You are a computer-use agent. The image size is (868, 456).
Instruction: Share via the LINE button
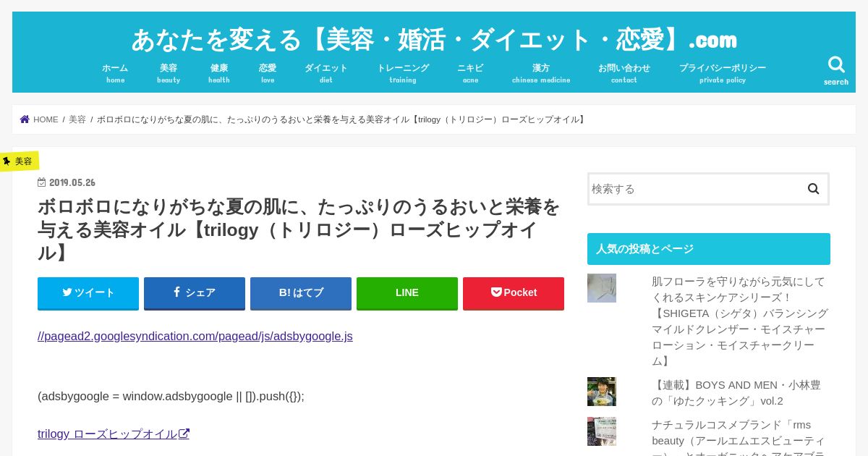407,293
